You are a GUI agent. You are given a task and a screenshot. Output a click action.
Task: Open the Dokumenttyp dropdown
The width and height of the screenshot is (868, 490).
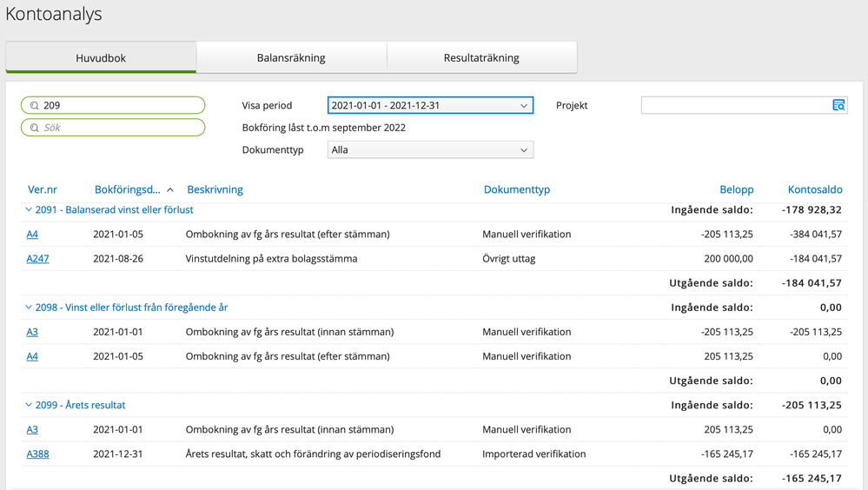pyautogui.click(x=430, y=149)
